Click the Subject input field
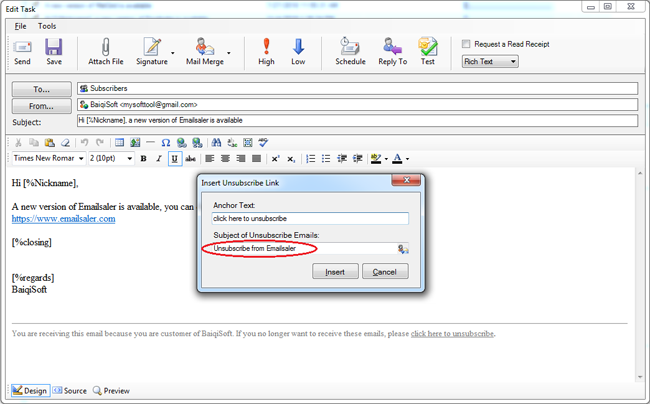 tap(357, 121)
